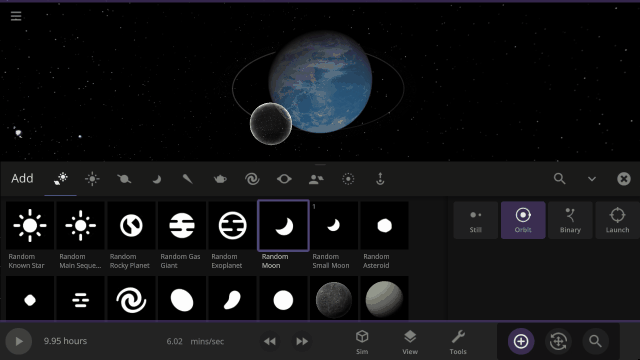Open the bottom bar search tool
The height and width of the screenshot is (360, 640).
(x=596, y=341)
